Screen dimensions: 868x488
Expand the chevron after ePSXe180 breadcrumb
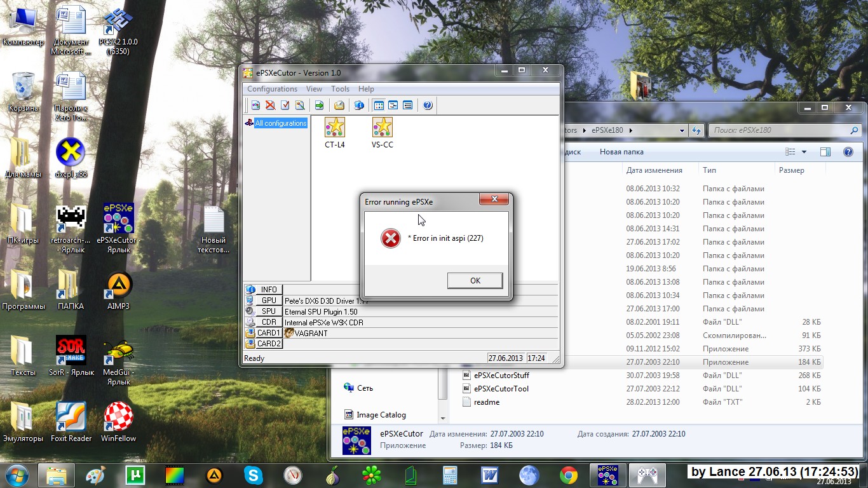point(630,130)
